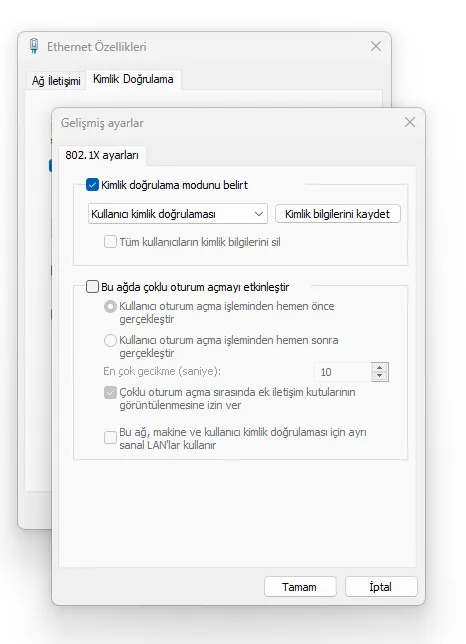
Task: Uncheck Kimlik doğrulama modunu belirt
Action: pos(92,185)
